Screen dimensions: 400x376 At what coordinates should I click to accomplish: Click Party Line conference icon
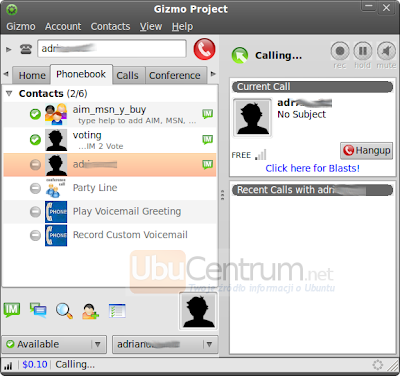pyautogui.click(x=56, y=188)
